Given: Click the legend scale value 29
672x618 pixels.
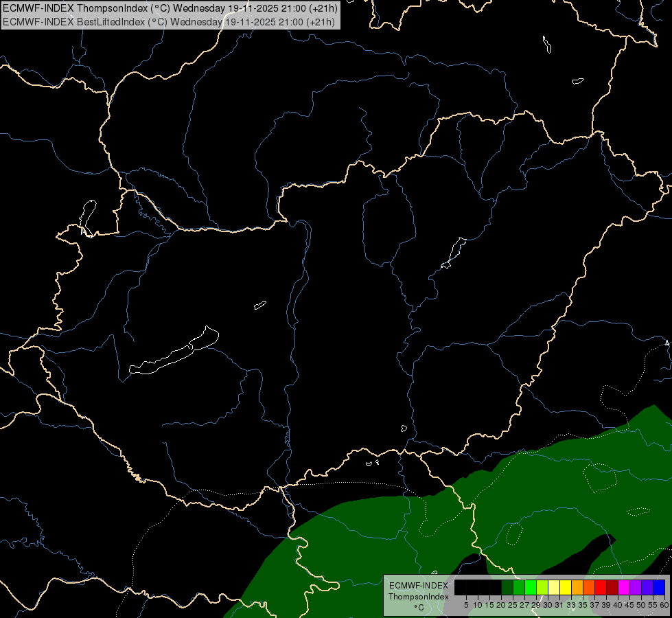Looking at the screenshot, I should tap(535, 605).
